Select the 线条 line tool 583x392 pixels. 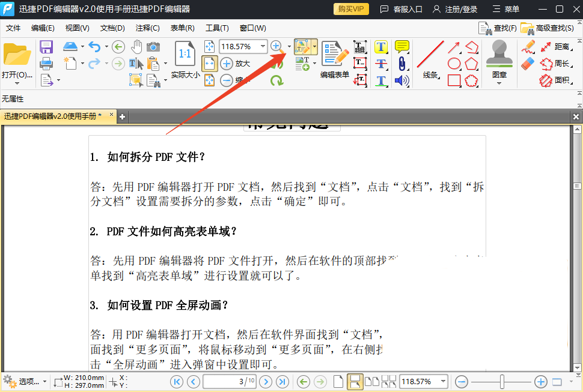point(430,60)
